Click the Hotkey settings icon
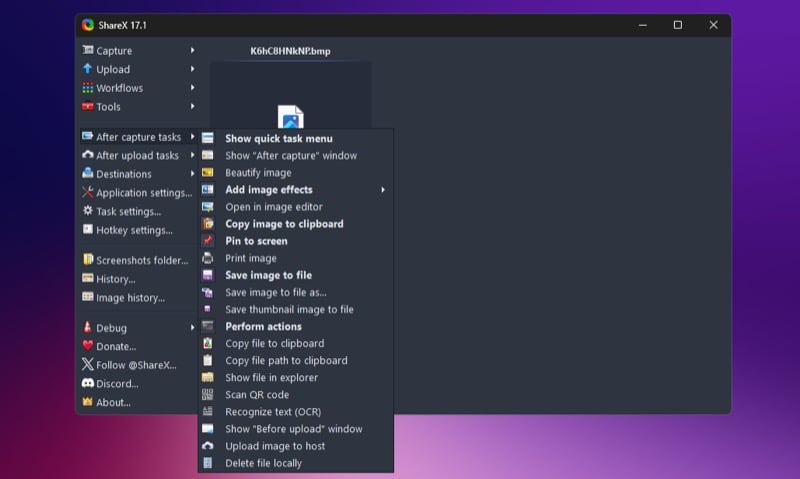This screenshot has height=479, width=800. 88,230
